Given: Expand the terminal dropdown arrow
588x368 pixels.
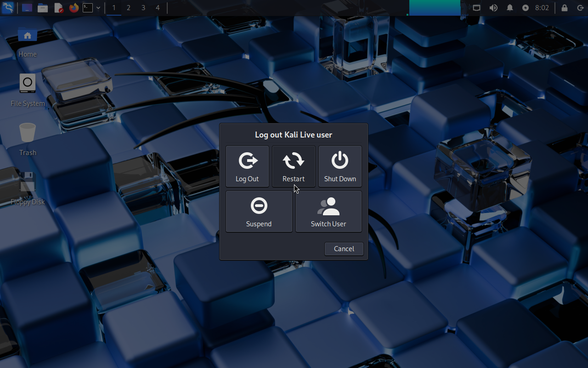Looking at the screenshot, I should (98, 8).
